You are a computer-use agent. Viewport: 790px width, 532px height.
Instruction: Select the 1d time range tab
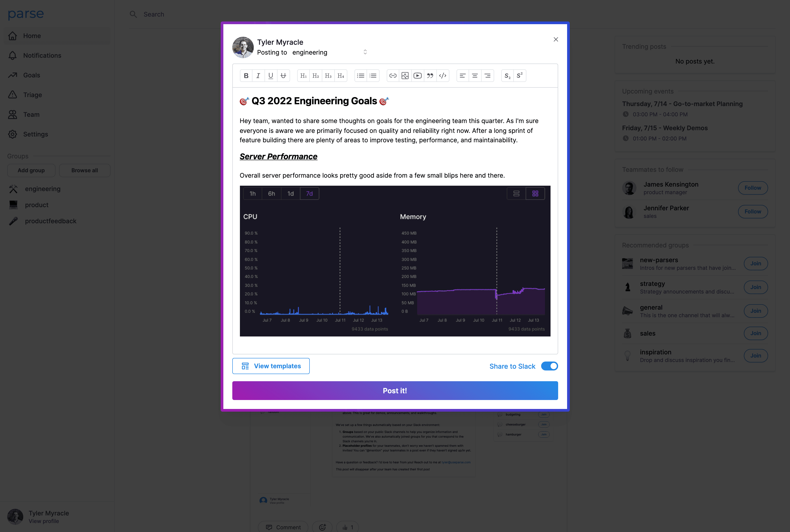[x=290, y=193]
